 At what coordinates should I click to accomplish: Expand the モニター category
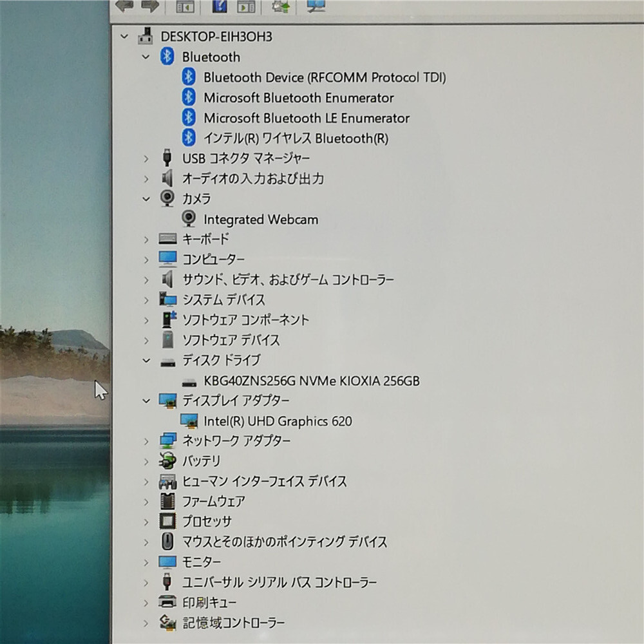[x=146, y=562]
